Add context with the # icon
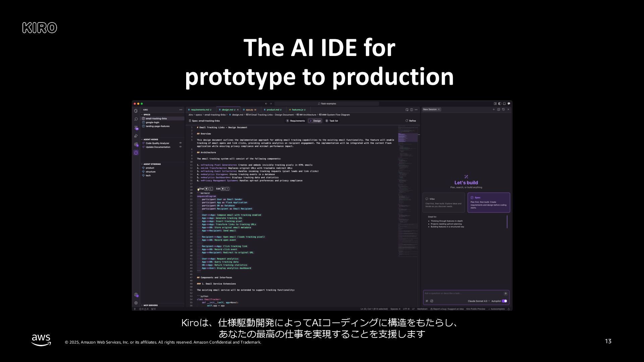644x362 pixels. (x=427, y=301)
